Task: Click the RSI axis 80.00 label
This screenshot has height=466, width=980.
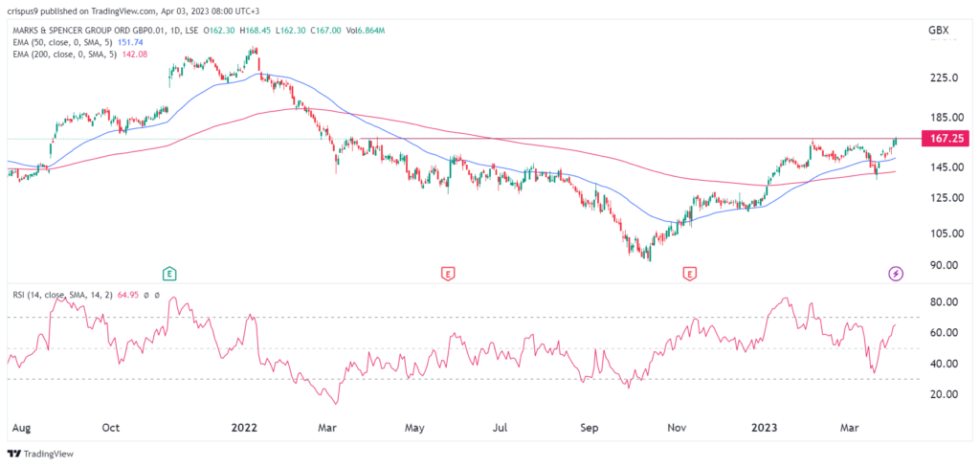Action: pyautogui.click(x=945, y=301)
